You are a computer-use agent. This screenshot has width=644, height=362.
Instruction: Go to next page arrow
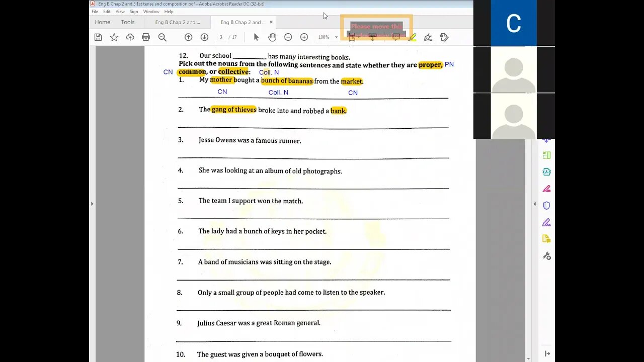coord(204,37)
